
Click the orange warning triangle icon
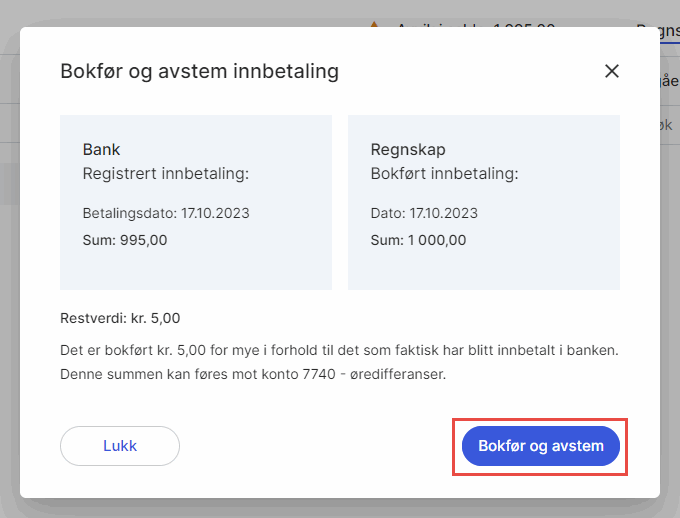(x=375, y=25)
